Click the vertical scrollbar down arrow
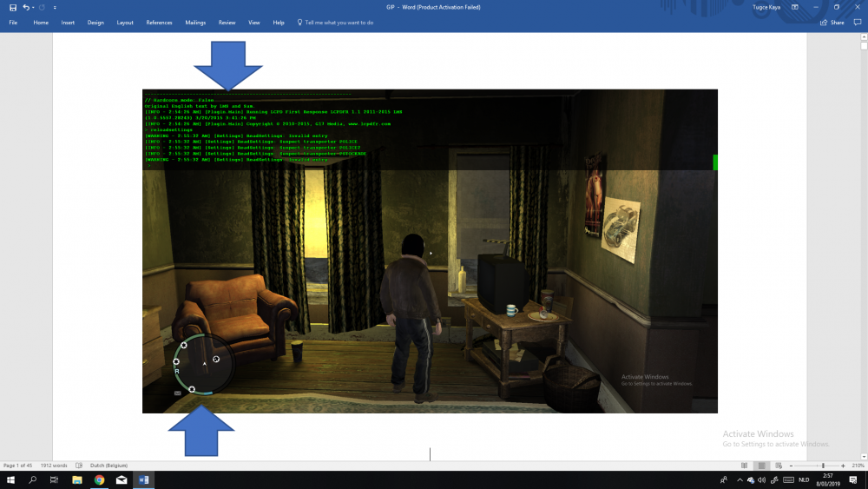The image size is (868, 489). tap(864, 457)
